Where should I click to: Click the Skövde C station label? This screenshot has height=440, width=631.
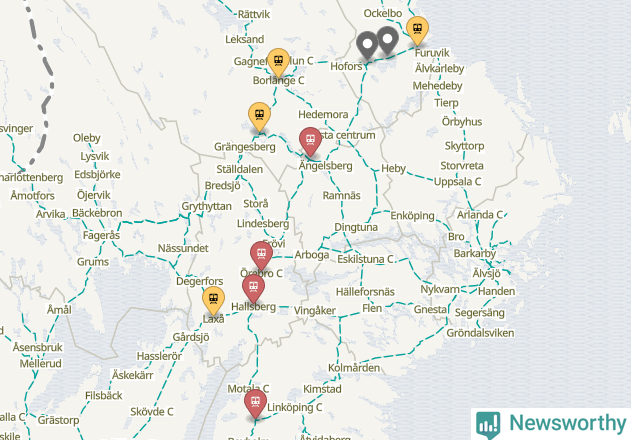click(x=152, y=411)
